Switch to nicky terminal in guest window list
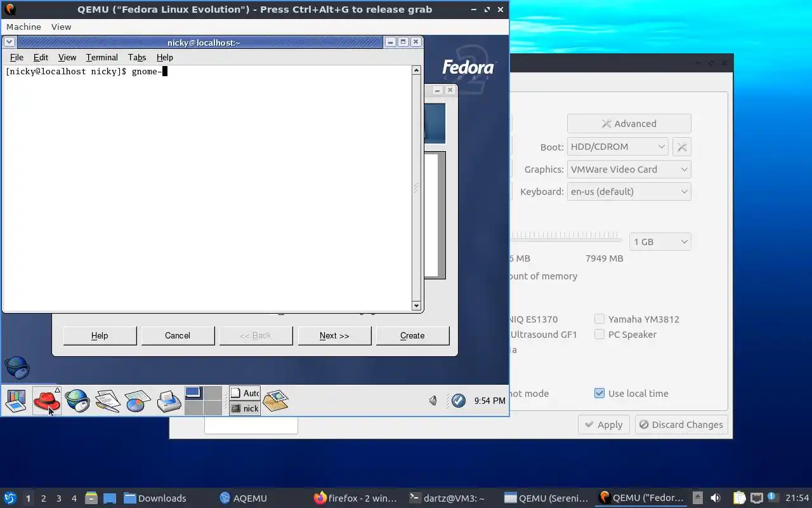Viewport: 812px width, 508px height. tap(245, 408)
